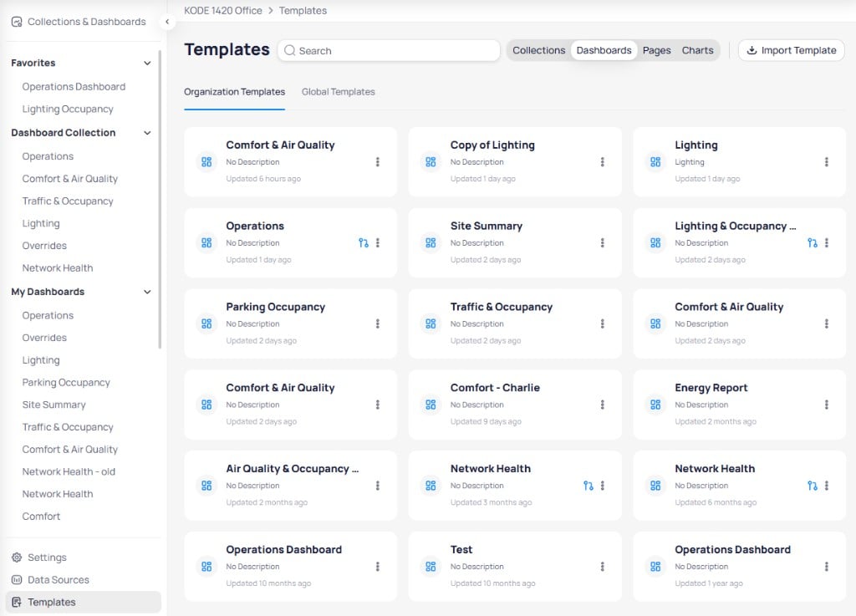
Task: Click the Settings gear icon in sidebar
Action: [17, 557]
